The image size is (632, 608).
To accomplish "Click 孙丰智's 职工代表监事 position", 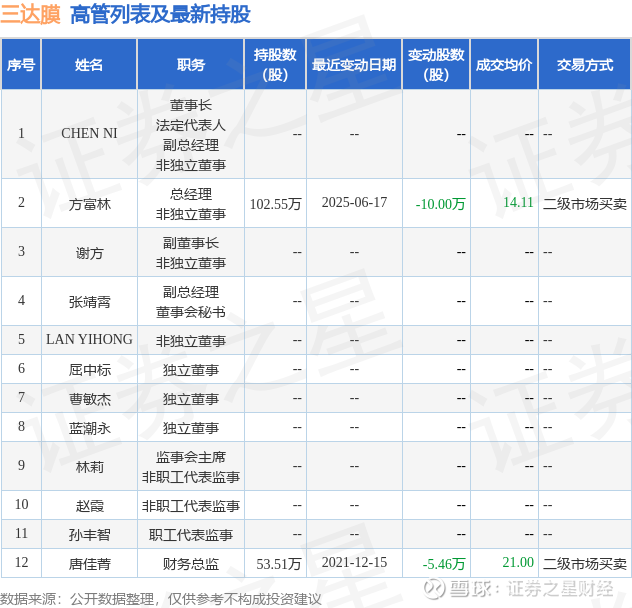I will [x=191, y=535].
